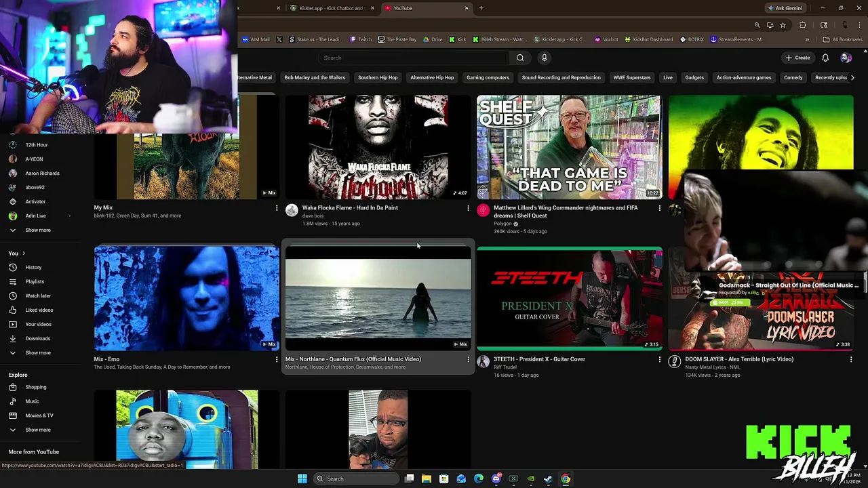Open Movies & TV under Explore
868x488 pixels.
coord(39,415)
